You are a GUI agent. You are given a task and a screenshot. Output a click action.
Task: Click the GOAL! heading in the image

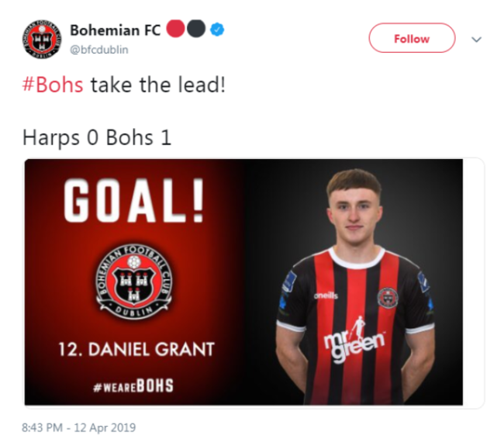coord(133,201)
